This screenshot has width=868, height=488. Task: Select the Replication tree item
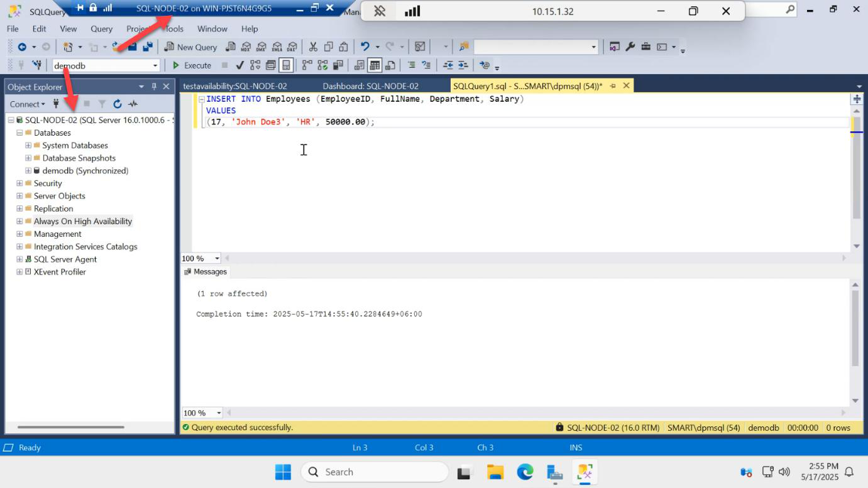coord(53,209)
